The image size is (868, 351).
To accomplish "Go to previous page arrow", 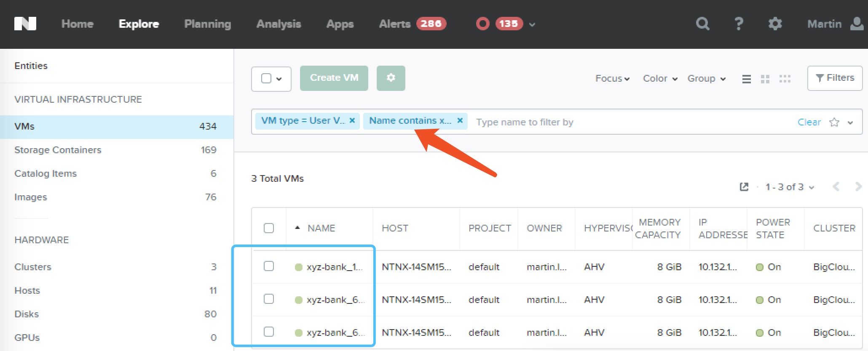I will [836, 186].
